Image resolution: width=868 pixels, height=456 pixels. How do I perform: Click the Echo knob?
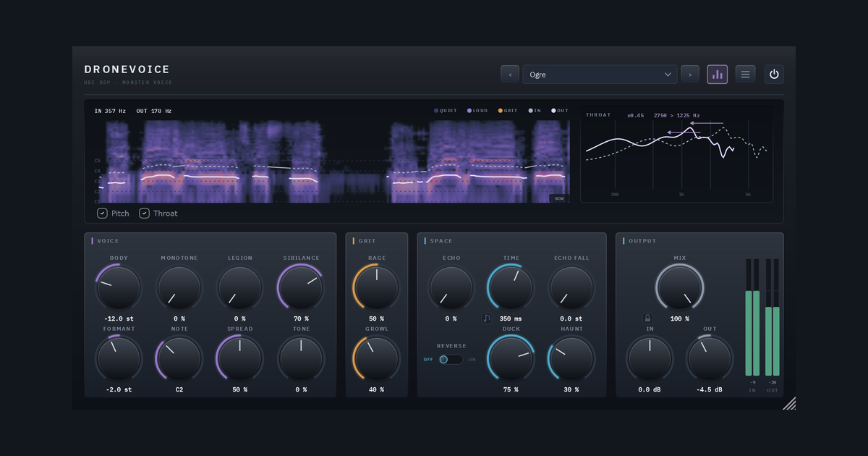click(x=451, y=287)
